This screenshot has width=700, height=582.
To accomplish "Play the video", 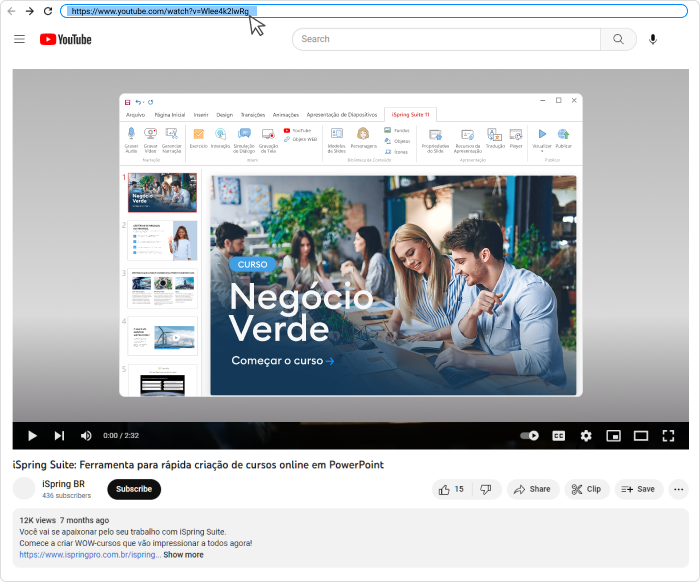I will (x=32, y=436).
